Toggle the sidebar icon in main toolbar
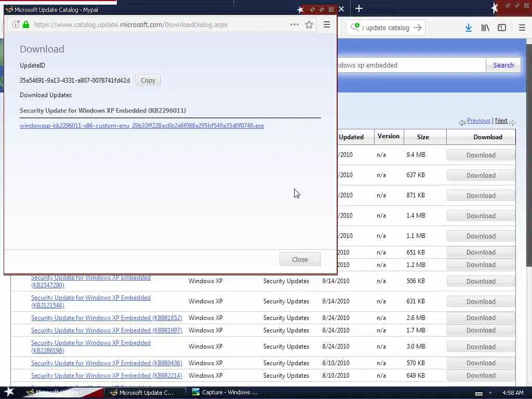This screenshot has height=399, width=532. pyautogui.click(x=502, y=28)
